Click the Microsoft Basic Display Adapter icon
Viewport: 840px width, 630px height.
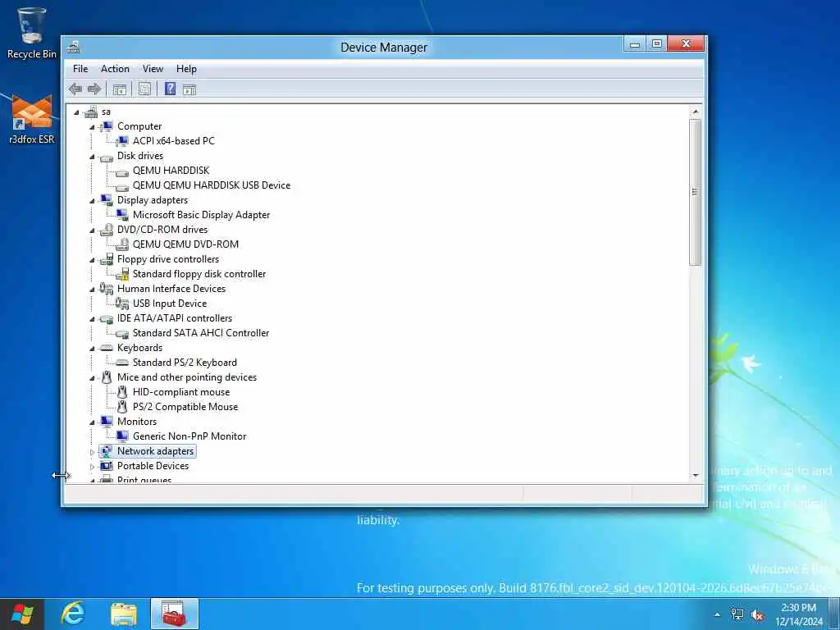pos(122,215)
